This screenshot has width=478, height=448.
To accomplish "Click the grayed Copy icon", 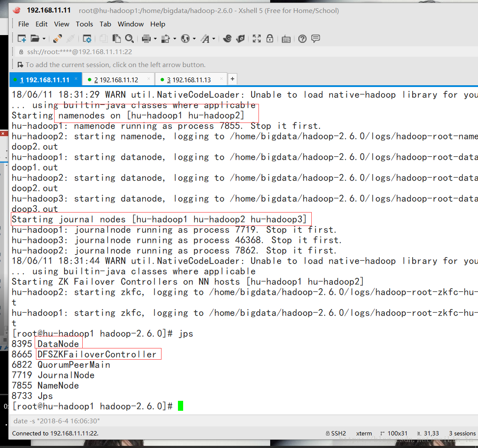I will coord(103,39).
